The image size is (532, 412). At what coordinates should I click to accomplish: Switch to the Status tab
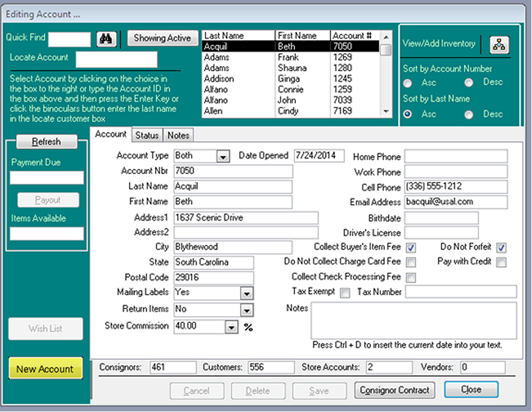(147, 136)
